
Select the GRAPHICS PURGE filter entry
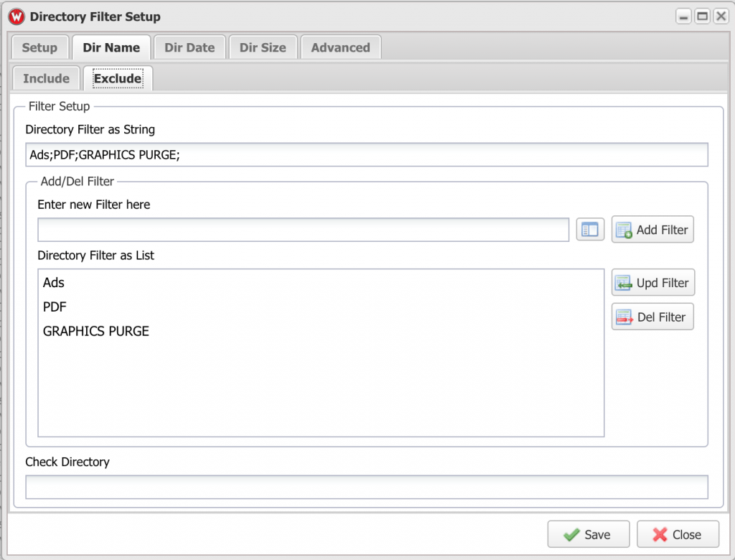(95, 331)
